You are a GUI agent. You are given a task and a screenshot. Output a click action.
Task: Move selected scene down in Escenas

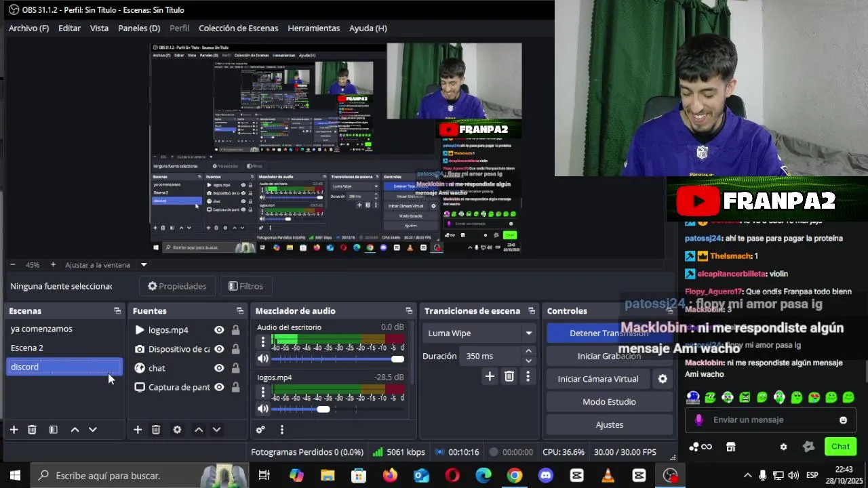coord(93,430)
